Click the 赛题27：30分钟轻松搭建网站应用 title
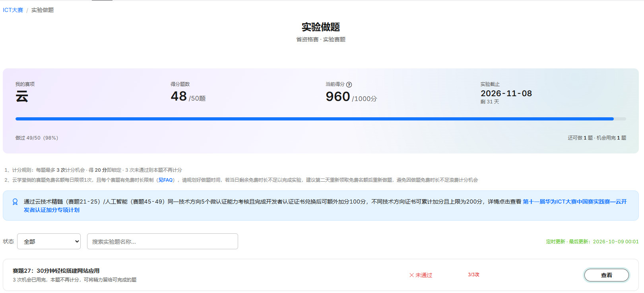The width and height of the screenshot is (644, 293). pos(56,271)
